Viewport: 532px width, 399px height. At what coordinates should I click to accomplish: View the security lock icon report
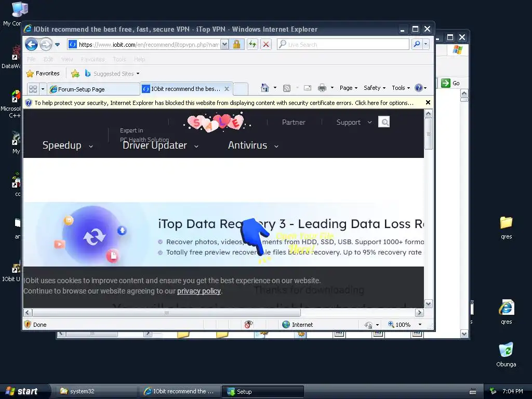[x=236, y=45]
